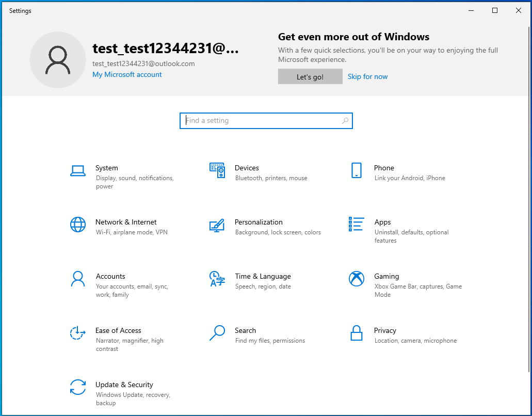Open Search settings category title
The height and width of the screenshot is (416, 532).
245,330
